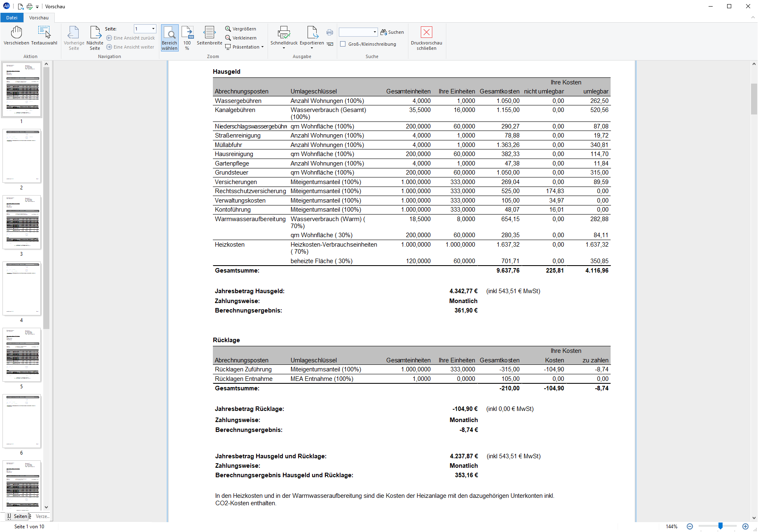Image resolution: width=758 pixels, height=532 pixels.
Task: Click 'Jahresbetrag Hausgeld:' label
Action: (250, 291)
